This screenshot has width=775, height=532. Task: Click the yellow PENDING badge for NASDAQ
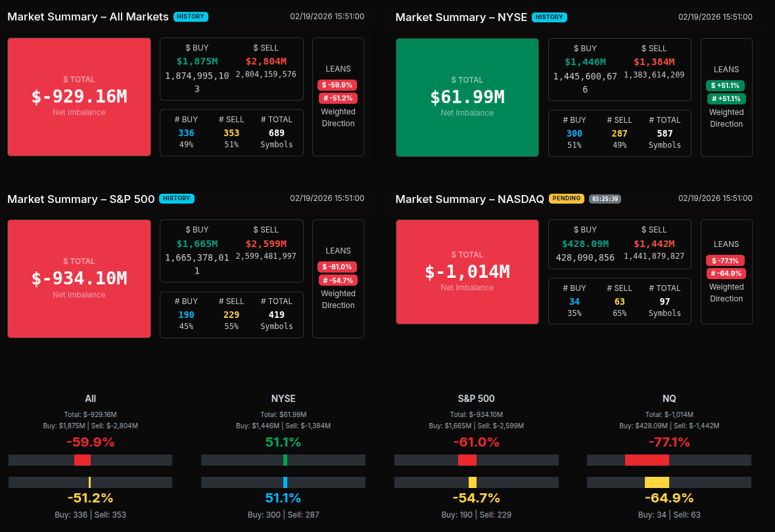(x=567, y=198)
